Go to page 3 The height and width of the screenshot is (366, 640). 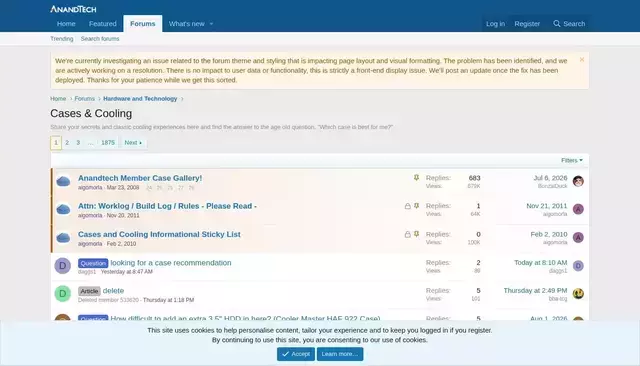coord(78,142)
